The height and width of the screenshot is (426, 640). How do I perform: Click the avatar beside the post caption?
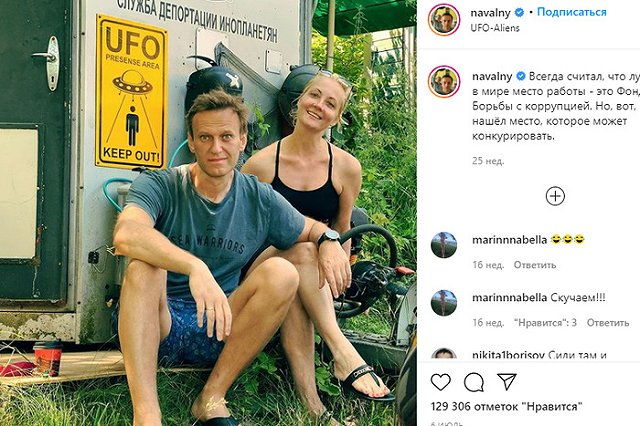click(x=444, y=81)
